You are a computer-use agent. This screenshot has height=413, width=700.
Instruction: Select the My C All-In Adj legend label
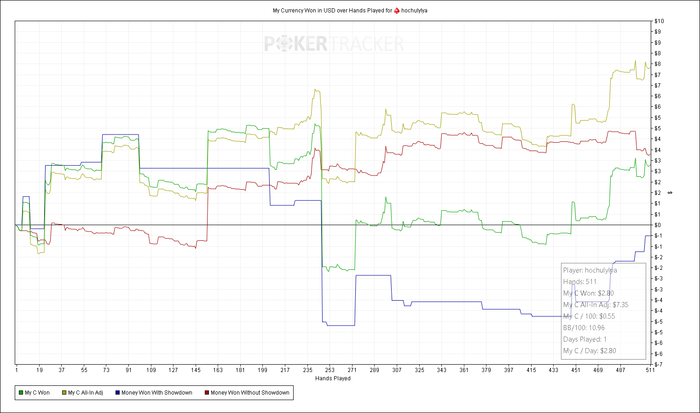click(85, 393)
